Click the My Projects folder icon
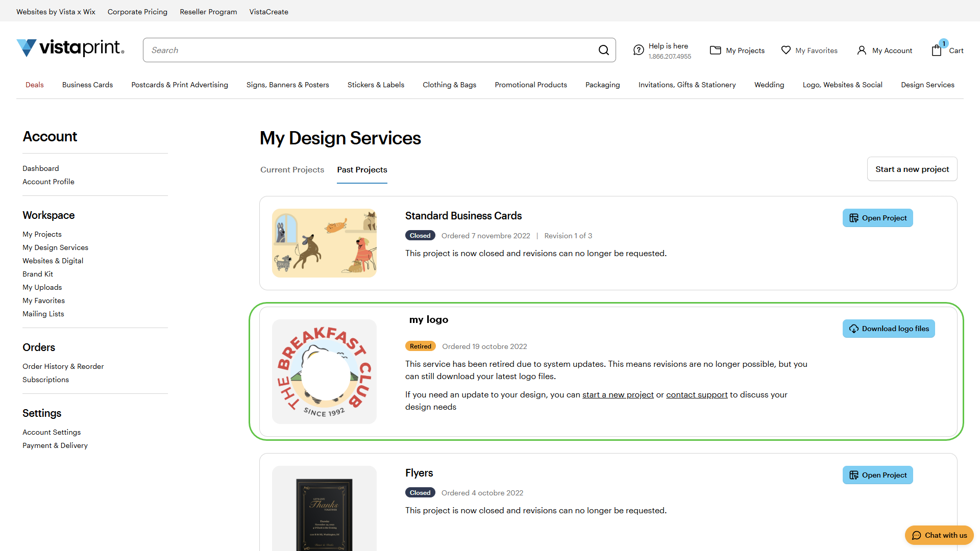 [x=716, y=50]
